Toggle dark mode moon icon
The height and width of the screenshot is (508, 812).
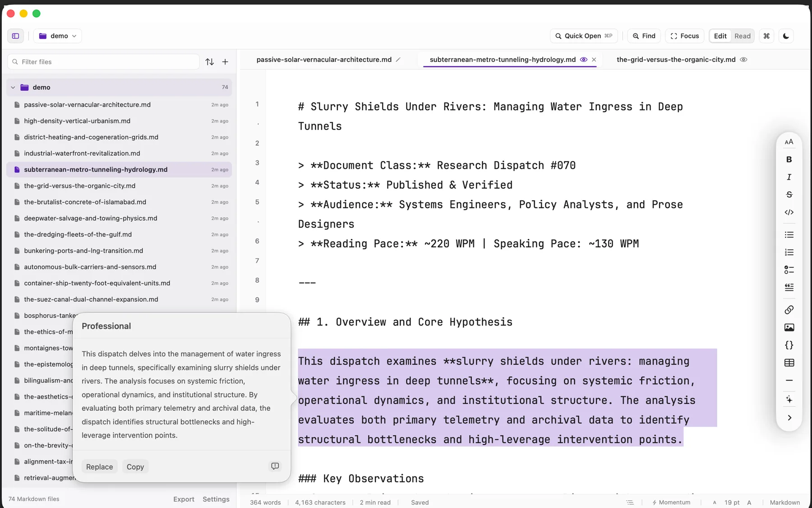786,36
